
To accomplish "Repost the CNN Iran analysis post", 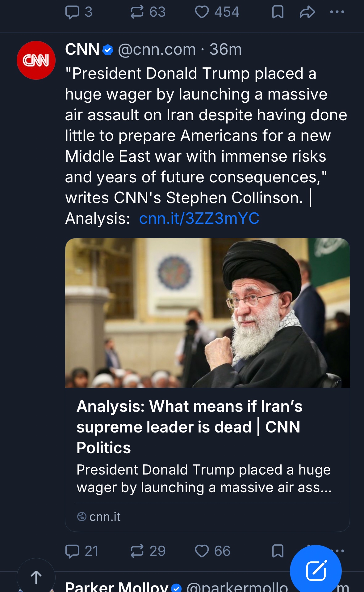I will [137, 551].
